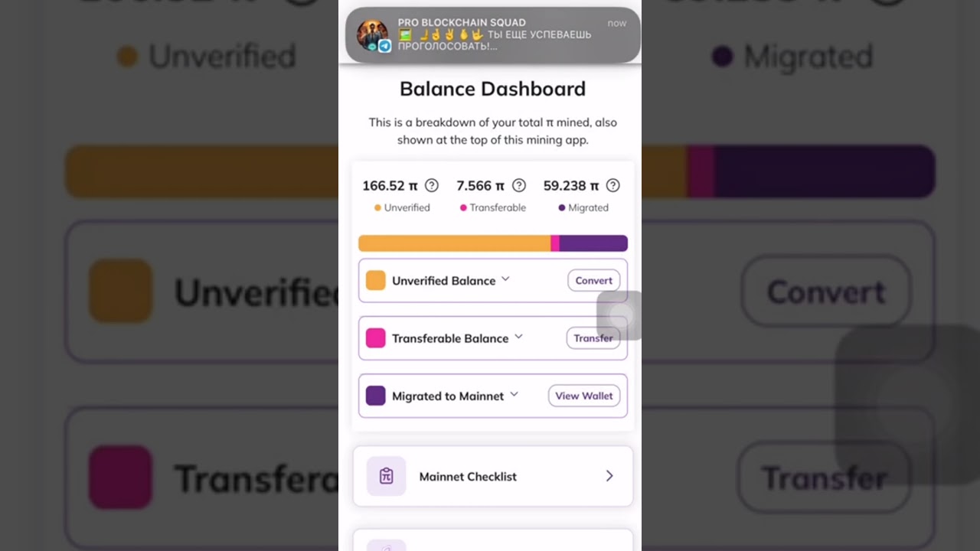Click the orange Unverified Balance square
Image resolution: width=980 pixels, height=551 pixels.
pos(375,280)
